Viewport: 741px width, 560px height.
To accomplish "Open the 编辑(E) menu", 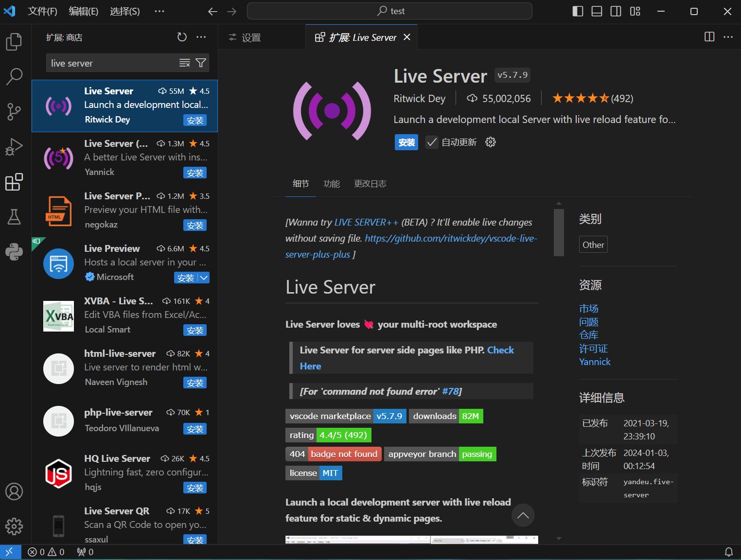I will tap(84, 11).
